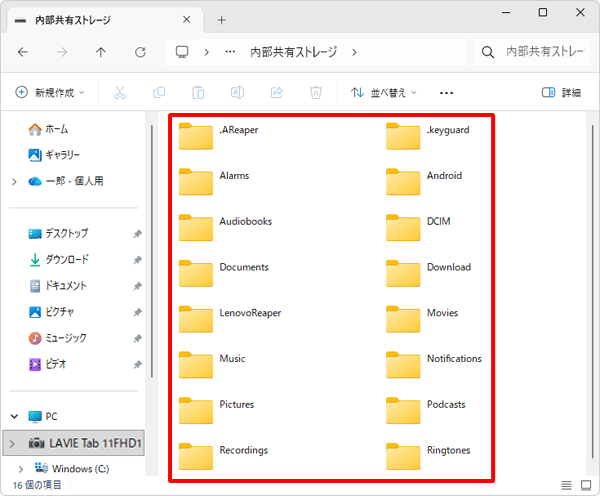
Task: Expand the Windows (C:) tree node
Action: 21,469
